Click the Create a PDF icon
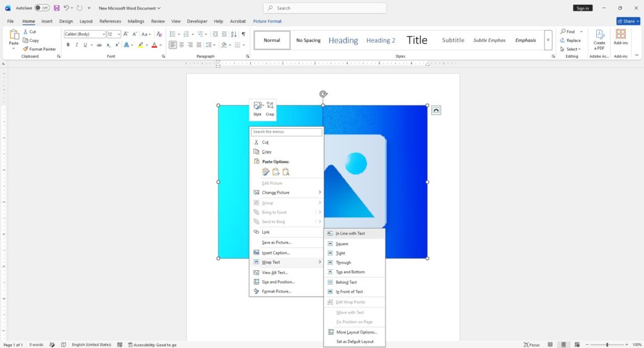 tap(599, 40)
